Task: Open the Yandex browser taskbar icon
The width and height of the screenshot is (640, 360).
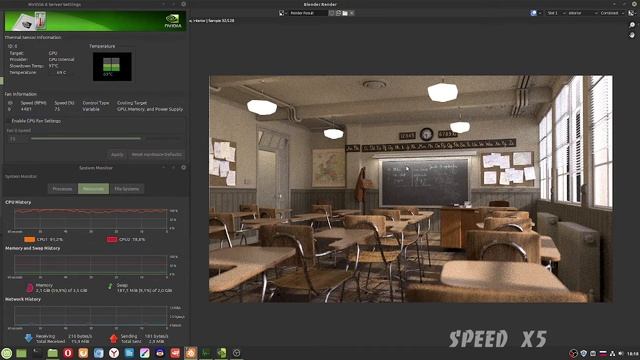Action: (x=114, y=353)
